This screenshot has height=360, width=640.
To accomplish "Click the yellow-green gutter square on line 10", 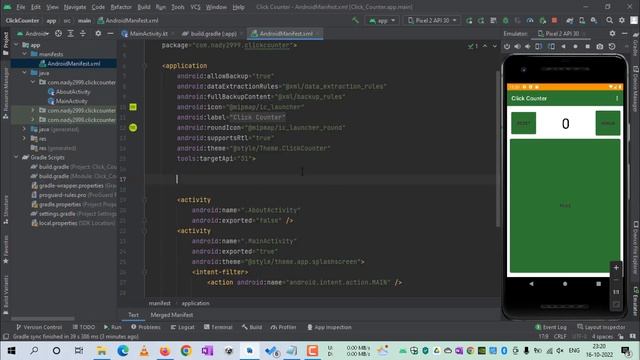I will (133, 107).
